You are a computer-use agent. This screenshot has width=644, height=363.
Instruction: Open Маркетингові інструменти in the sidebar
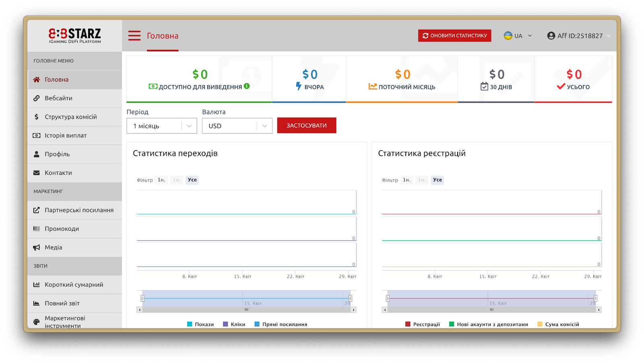point(75,321)
